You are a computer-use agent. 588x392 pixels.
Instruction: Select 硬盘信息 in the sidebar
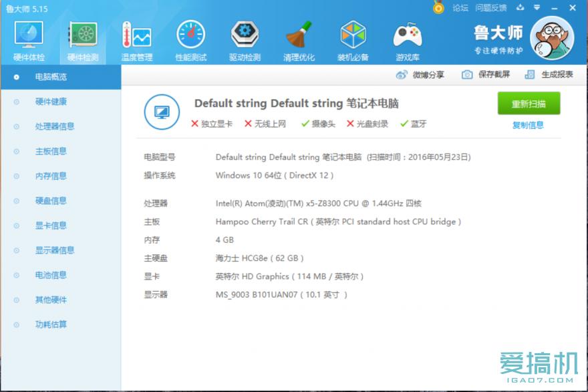click(61, 201)
